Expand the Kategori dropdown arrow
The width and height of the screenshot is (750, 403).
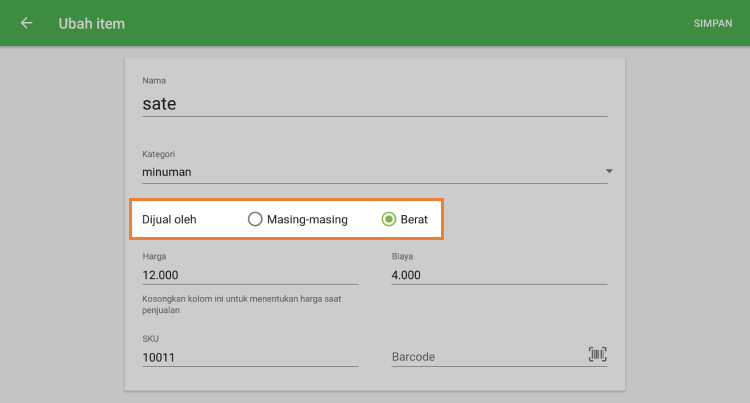[609, 172]
